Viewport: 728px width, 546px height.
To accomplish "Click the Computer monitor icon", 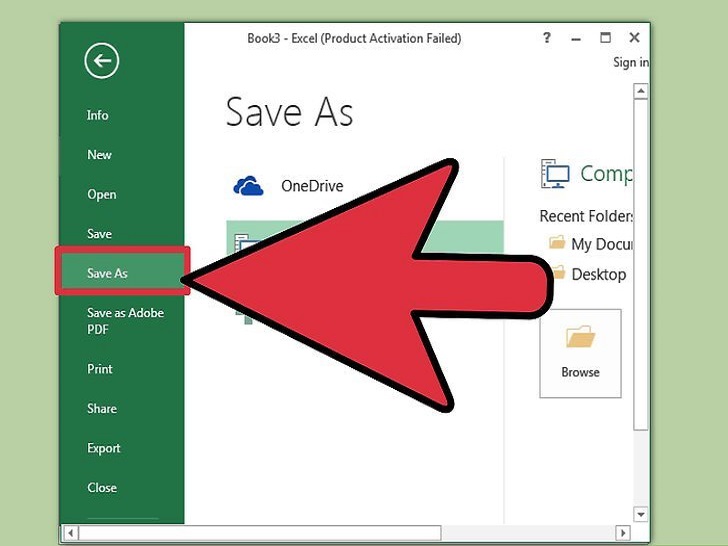I will point(555,174).
